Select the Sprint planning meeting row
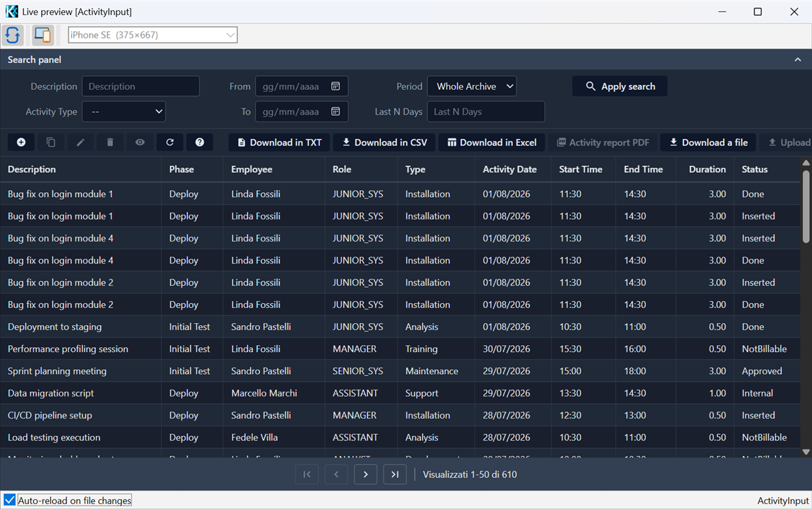The height and width of the screenshot is (509, 812). click(x=401, y=371)
